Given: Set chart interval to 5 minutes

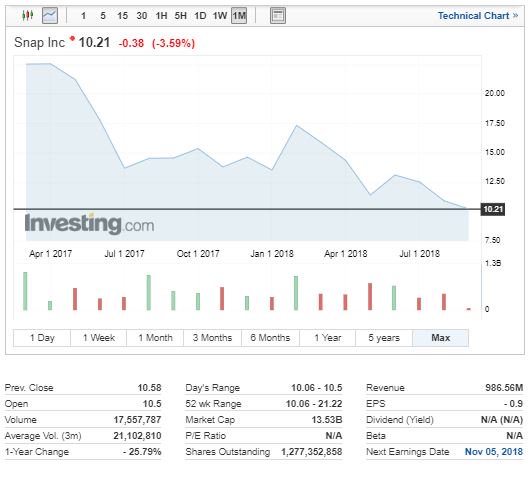Looking at the screenshot, I should tap(103, 16).
